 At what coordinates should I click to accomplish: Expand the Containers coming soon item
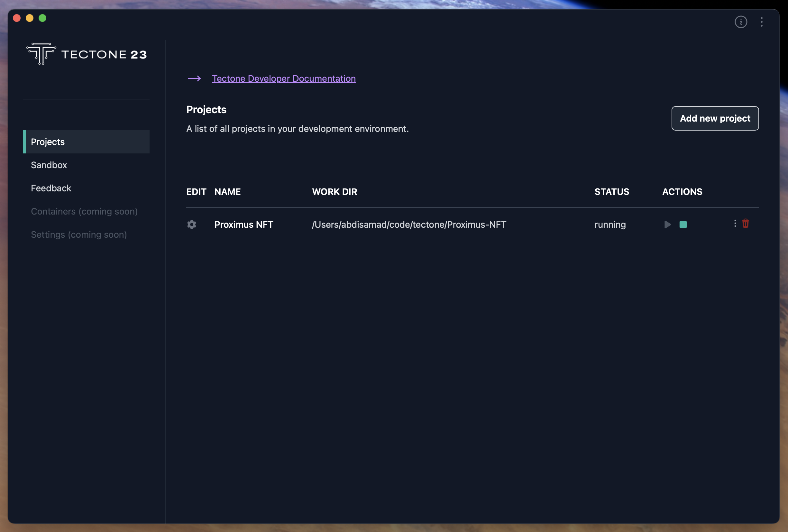coord(84,211)
